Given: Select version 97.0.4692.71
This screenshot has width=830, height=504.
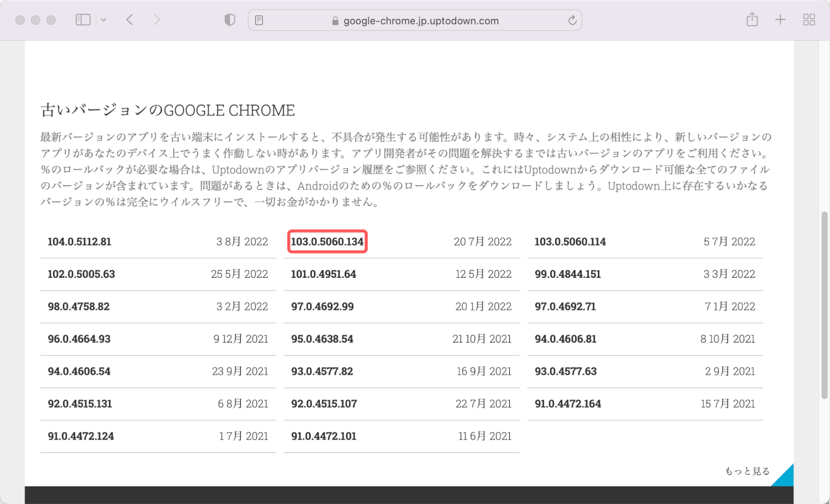Looking at the screenshot, I should click(x=565, y=307).
